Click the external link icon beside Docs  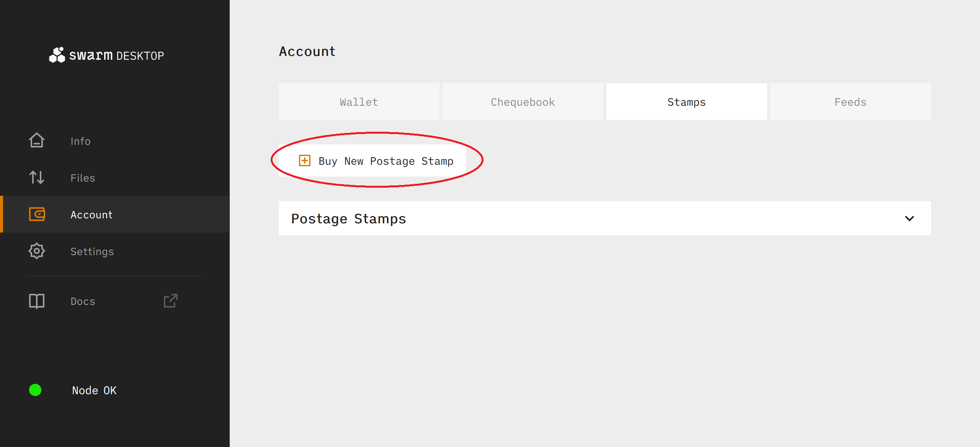pos(170,301)
